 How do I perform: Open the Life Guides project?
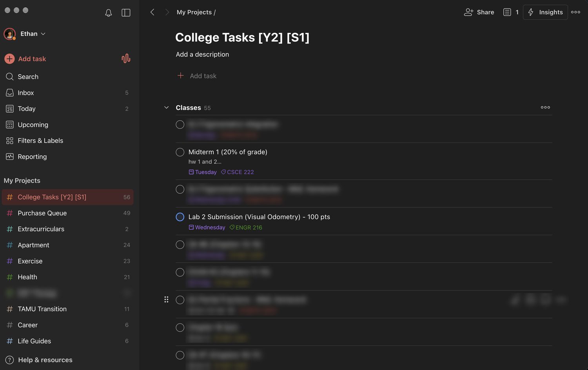[x=67, y=341]
